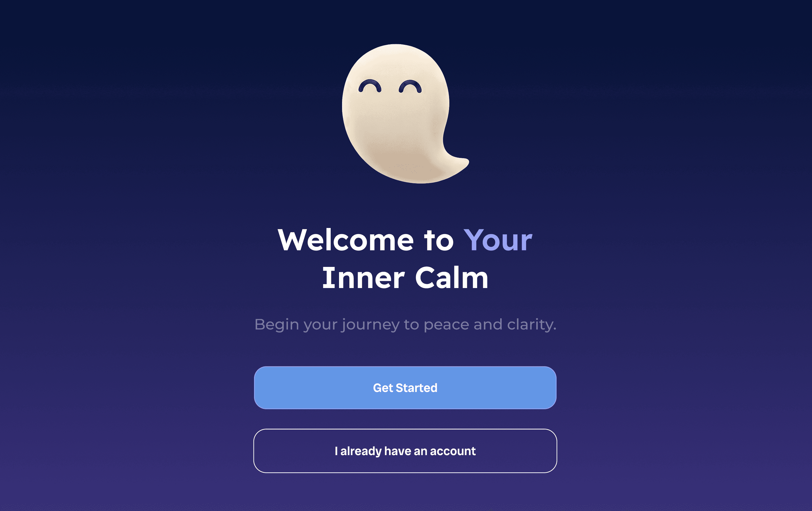Tap the "Get Started" label text
812x511 pixels.
pyautogui.click(x=405, y=388)
